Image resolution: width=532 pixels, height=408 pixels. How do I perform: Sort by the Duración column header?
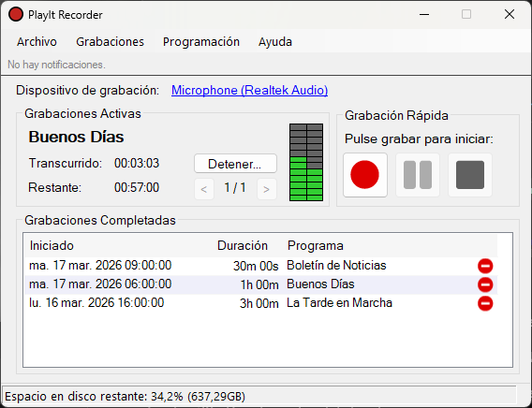243,246
